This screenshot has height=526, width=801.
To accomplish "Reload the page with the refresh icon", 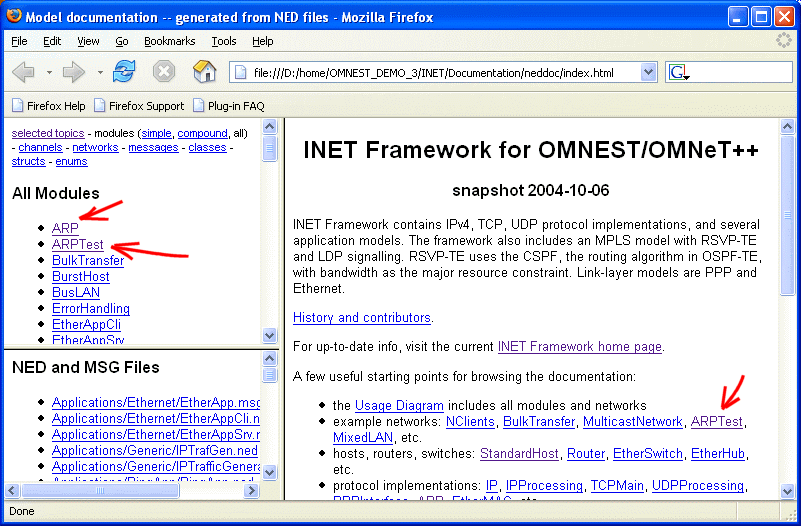I will click(x=124, y=71).
